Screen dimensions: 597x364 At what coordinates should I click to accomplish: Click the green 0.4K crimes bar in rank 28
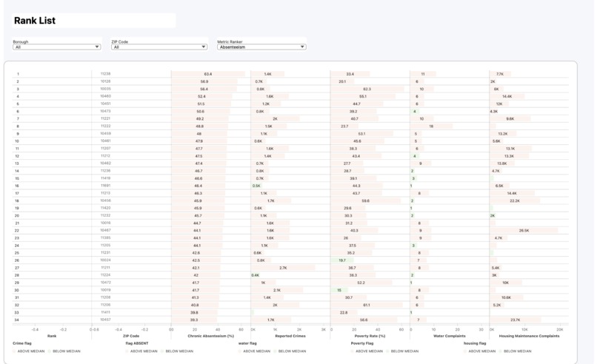(x=255, y=275)
